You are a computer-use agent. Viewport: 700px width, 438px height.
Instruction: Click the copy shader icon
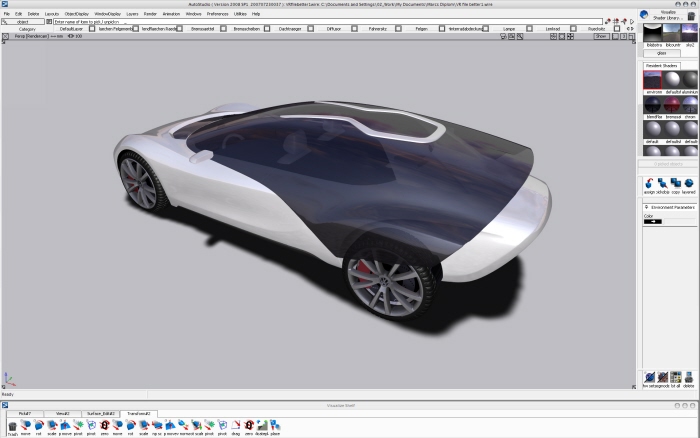pos(675,184)
